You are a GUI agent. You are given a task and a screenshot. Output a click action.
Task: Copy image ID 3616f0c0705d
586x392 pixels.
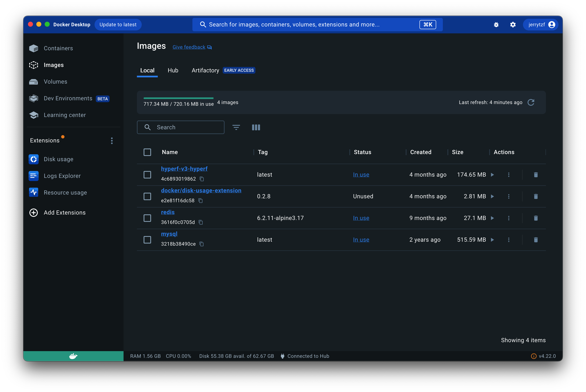201,222
